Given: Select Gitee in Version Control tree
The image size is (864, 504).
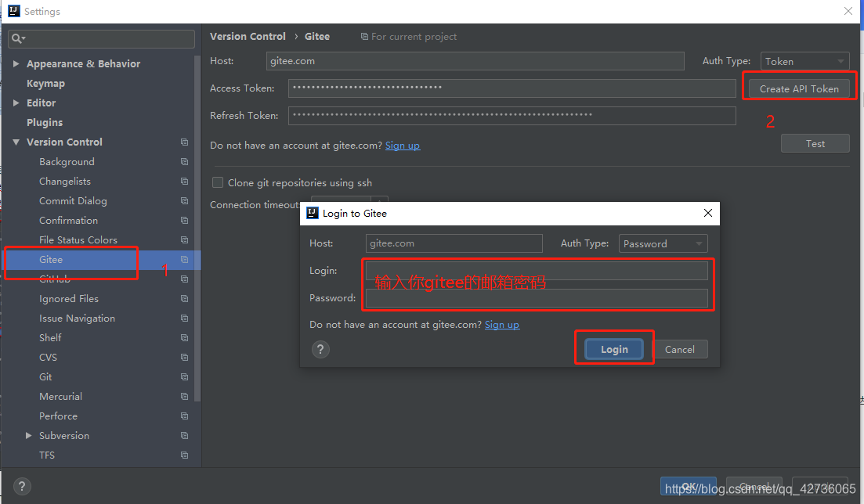Looking at the screenshot, I should coord(51,260).
